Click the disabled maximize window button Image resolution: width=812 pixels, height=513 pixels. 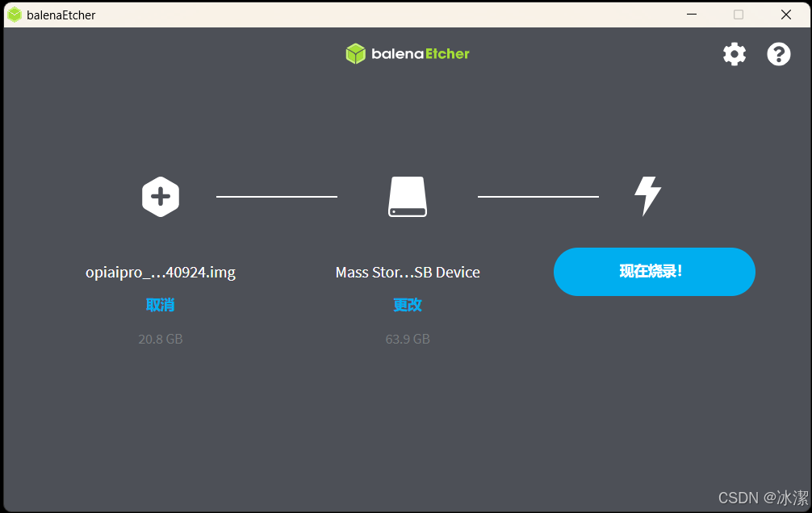[x=739, y=15]
